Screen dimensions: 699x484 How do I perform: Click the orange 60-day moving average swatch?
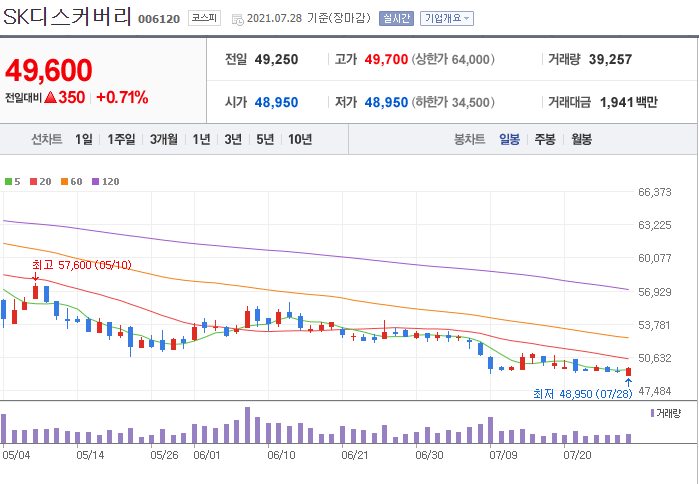(x=65, y=181)
